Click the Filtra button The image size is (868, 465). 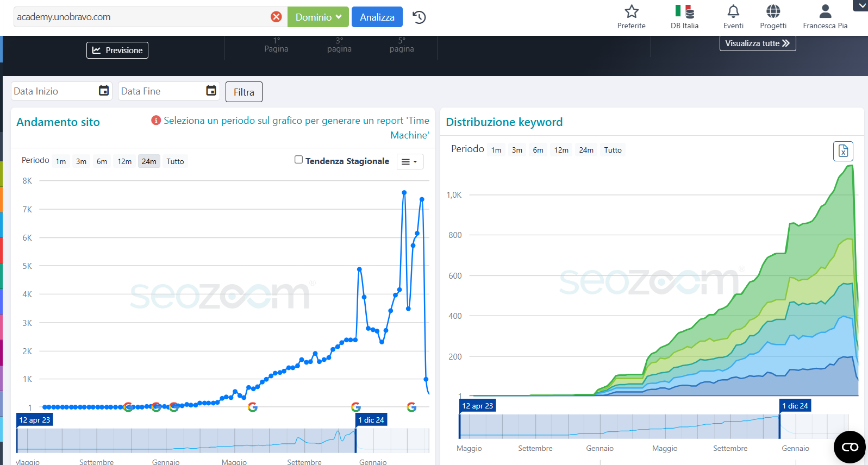pyautogui.click(x=243, y=92)
